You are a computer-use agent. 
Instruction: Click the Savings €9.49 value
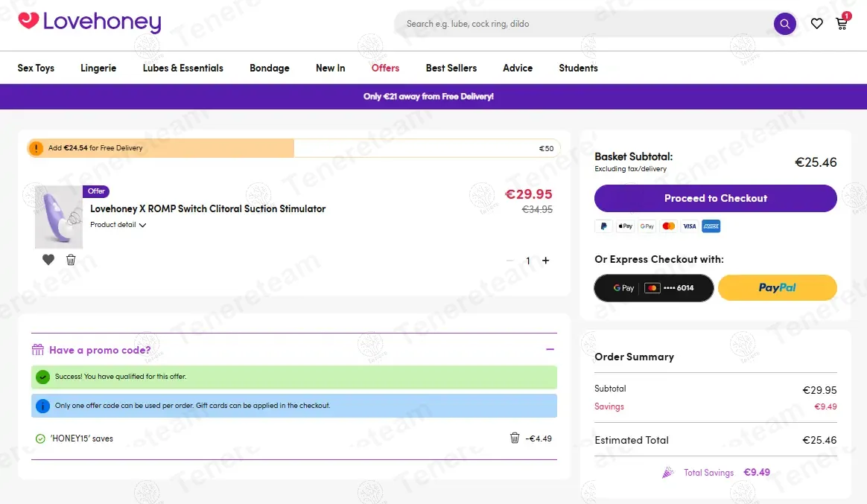coord(825,406)
